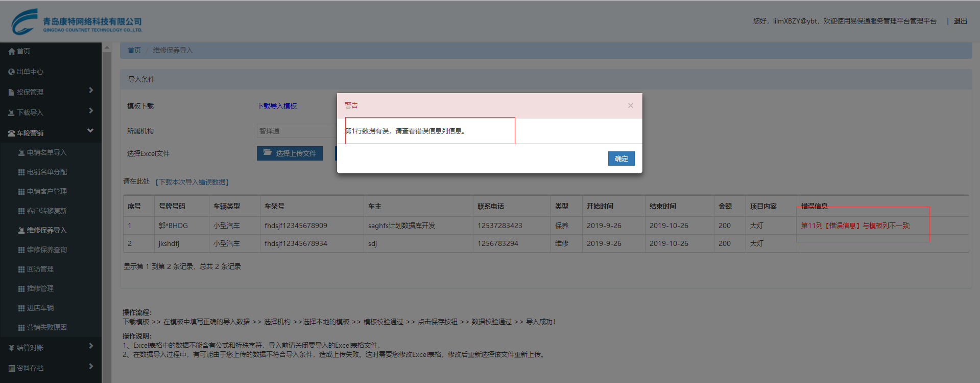Log out using the 退出 link
980x383 pixels.
[x=960, y=21]
